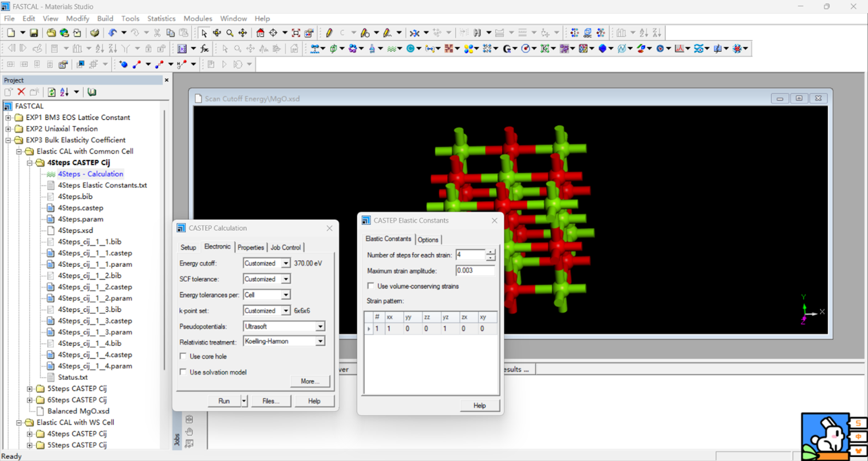Enable the Use core hole checkbox
868x461 pixels.
(x=183, y=356)
